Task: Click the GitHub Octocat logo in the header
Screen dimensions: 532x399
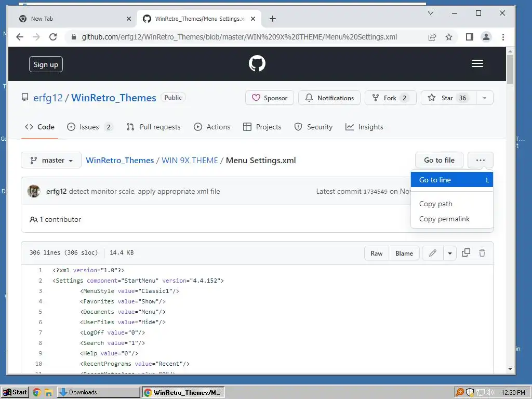Action: pyautogui.click(x=257, y=63)
